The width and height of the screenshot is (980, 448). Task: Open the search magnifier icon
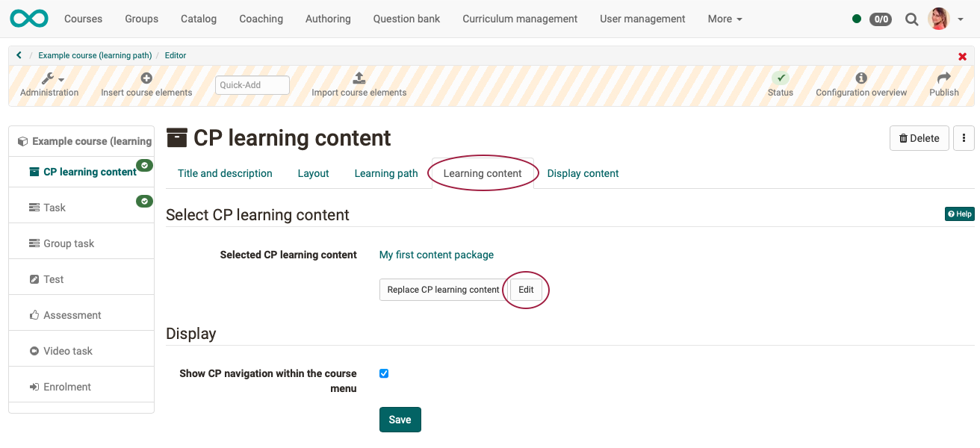(x=911, y=19)
